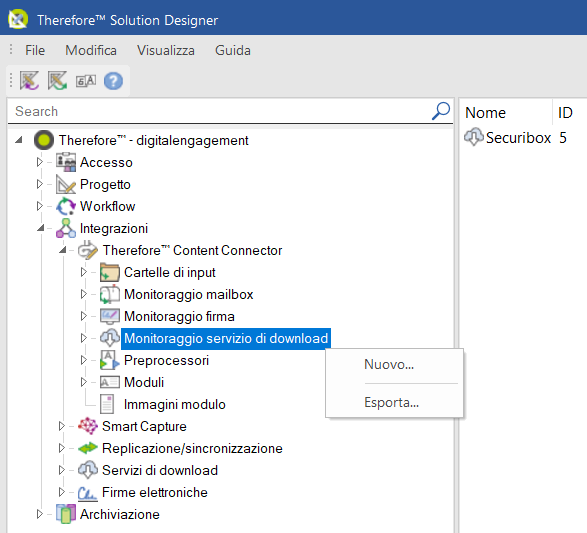Select the Monitoraggio mailbox tree label
Screen dimensions: 587x533
point(189,294)
